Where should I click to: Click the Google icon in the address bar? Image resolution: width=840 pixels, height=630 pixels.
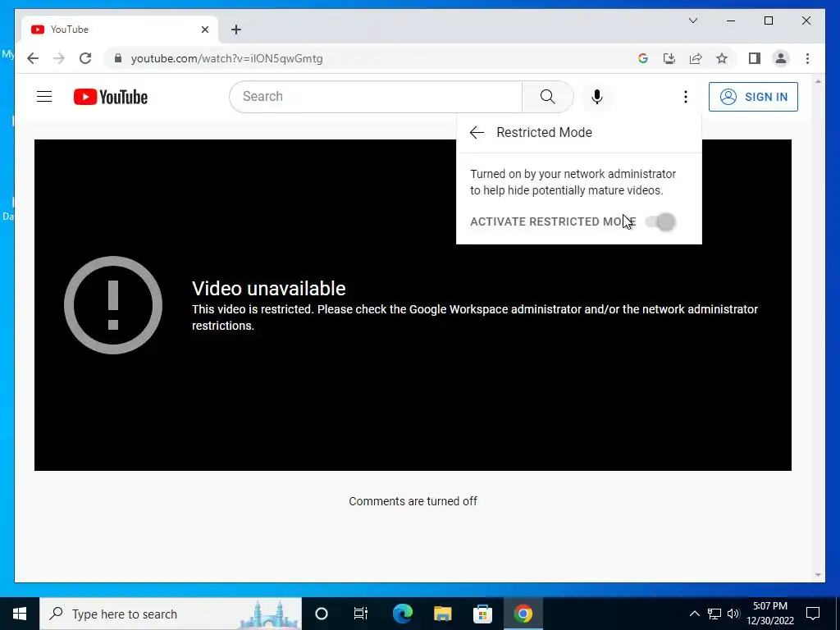click(x=643, y=58)
